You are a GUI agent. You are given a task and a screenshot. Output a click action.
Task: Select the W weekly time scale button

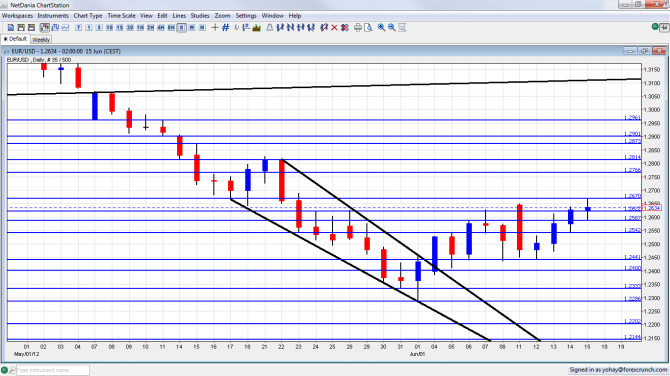point(192,27)
